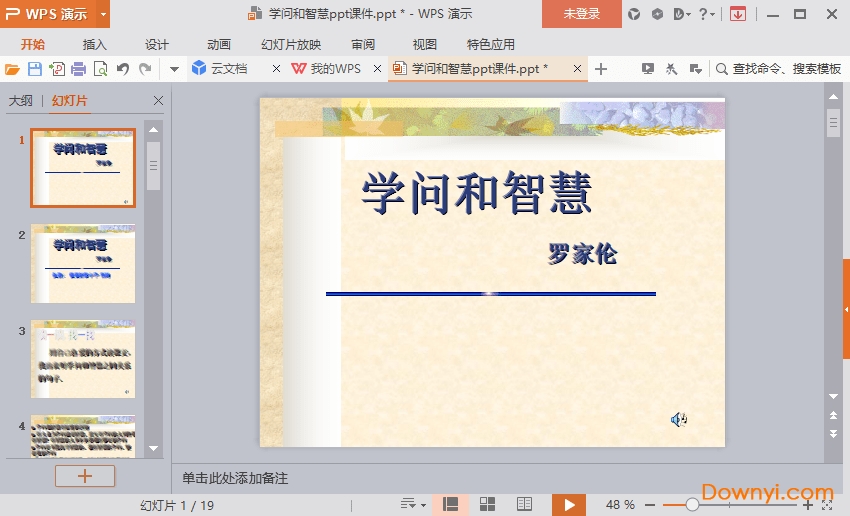Viewport: 850px width, 516px height.
Task: Switch to the 我的WPS tab
Action: click(x=326, y=68)
